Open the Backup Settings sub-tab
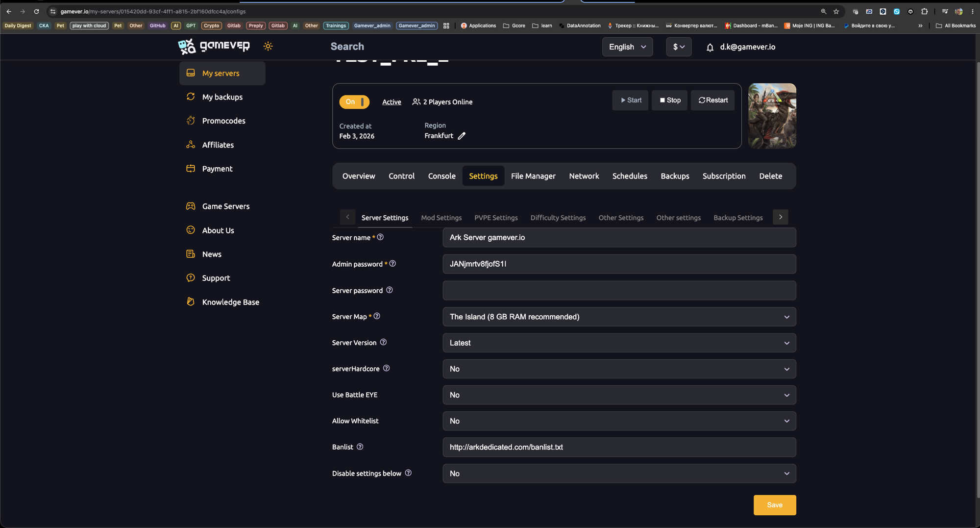The width and height of the screenshot is (980, 528). (738, 218)
